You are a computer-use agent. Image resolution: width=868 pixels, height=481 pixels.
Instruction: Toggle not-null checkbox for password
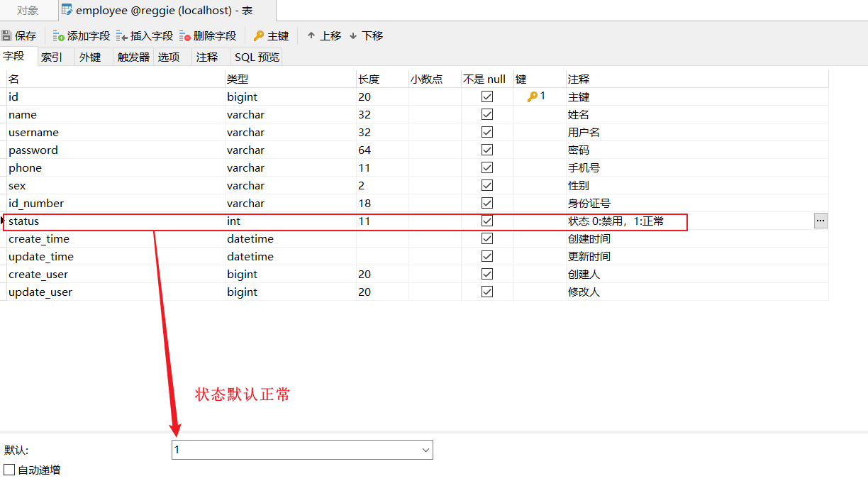[x=487, y=150]
